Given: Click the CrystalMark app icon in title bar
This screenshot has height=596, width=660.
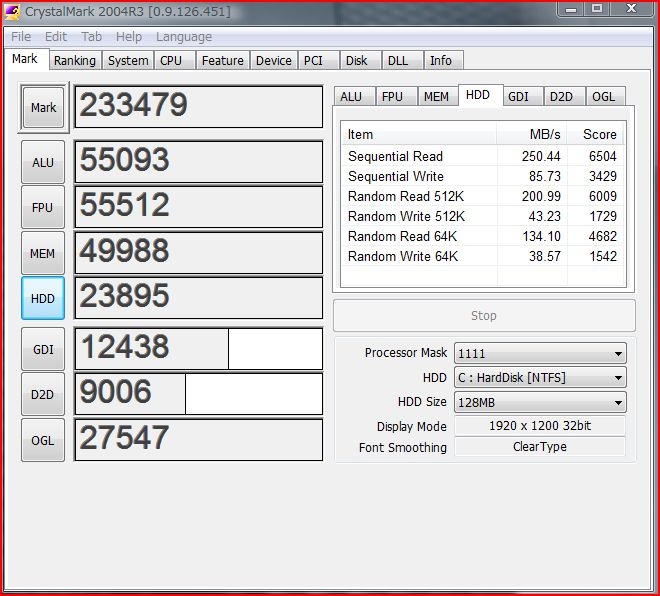Looking at the screenshot, I should (12, 12).
